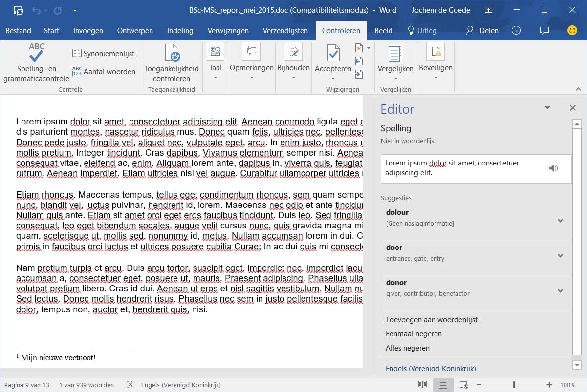Reject change with red X icon
The height and width of the screenshot is (392, 587).
359,48
